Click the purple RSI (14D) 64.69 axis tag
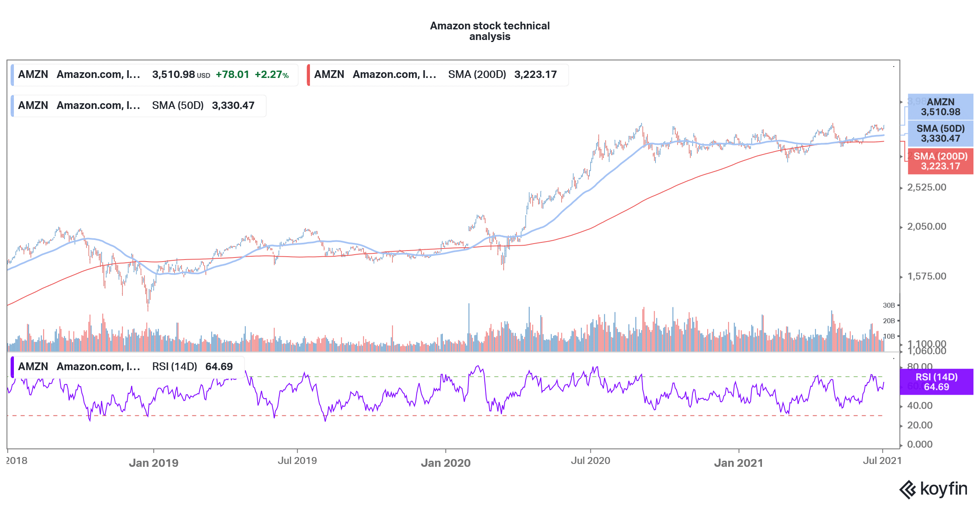980x506 pixels. point(936,382)
